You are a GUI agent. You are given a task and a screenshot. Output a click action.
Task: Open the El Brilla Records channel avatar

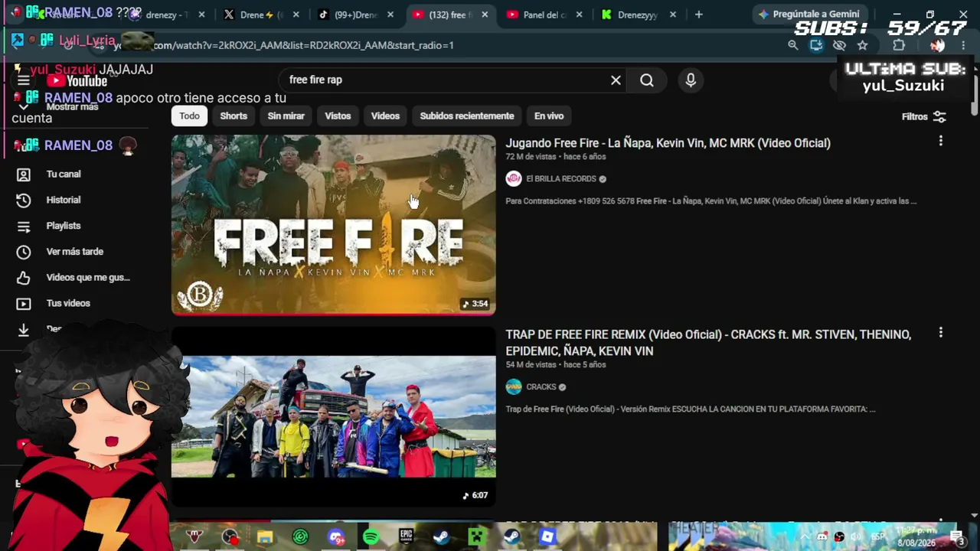click(514, 178)
